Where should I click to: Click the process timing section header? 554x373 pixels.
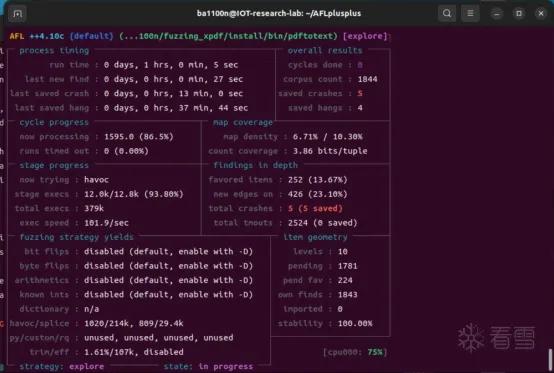pos(54,51)
